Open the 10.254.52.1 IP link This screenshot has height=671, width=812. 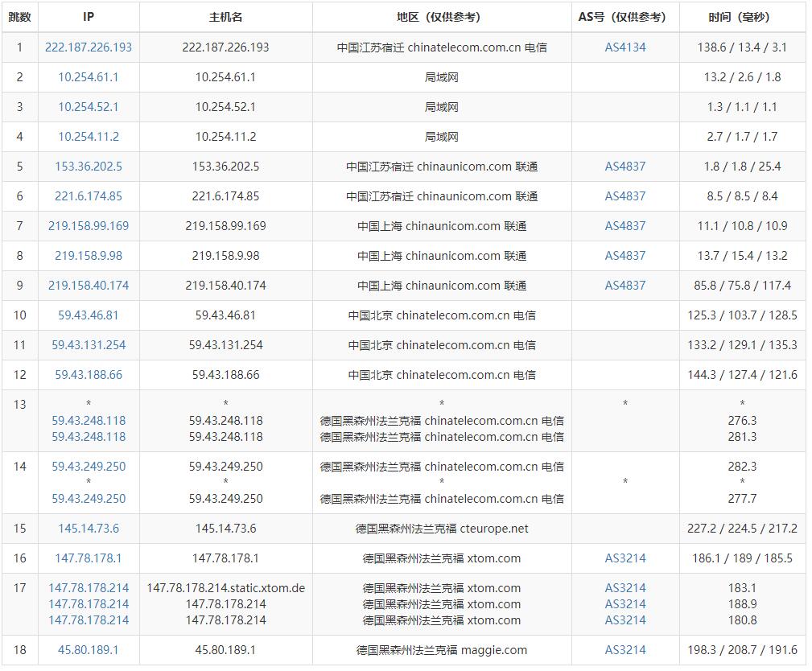pyautogui.click(x=89, y=107)
